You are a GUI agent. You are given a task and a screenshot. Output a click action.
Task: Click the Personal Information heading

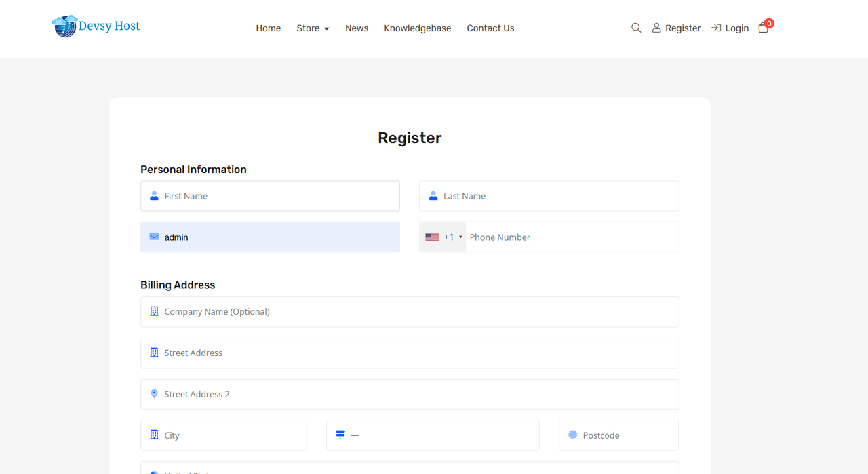[x=193, y=170]
